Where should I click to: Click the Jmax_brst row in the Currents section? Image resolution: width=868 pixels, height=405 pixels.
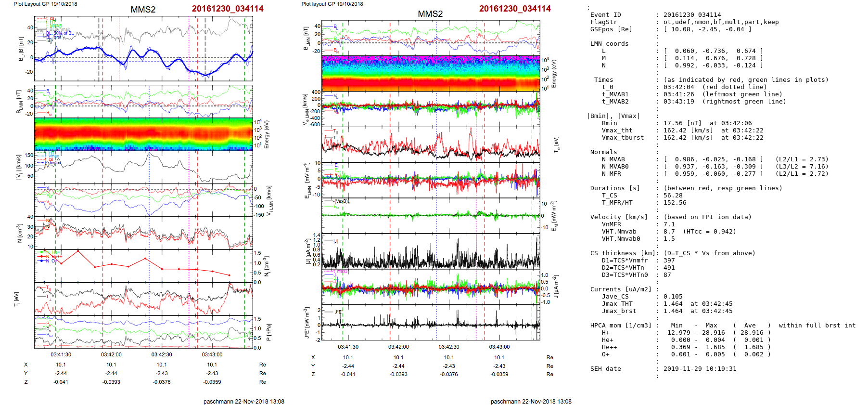coord(619,311)
